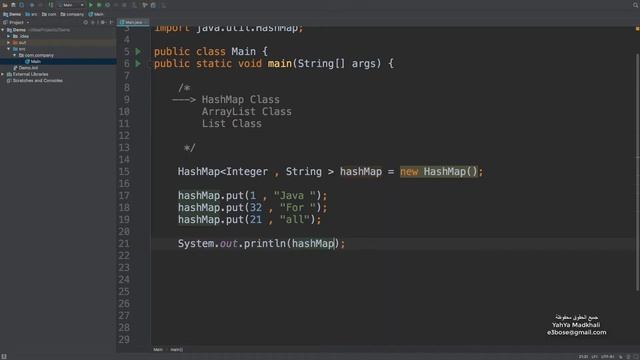Click the build project hammer icon

(51, 5)
